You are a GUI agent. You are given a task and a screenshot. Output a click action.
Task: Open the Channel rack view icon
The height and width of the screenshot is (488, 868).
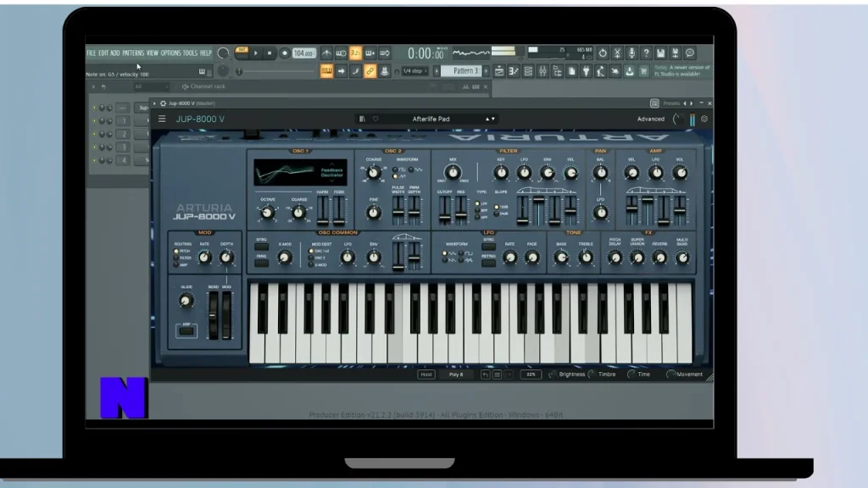click(528, 71)
